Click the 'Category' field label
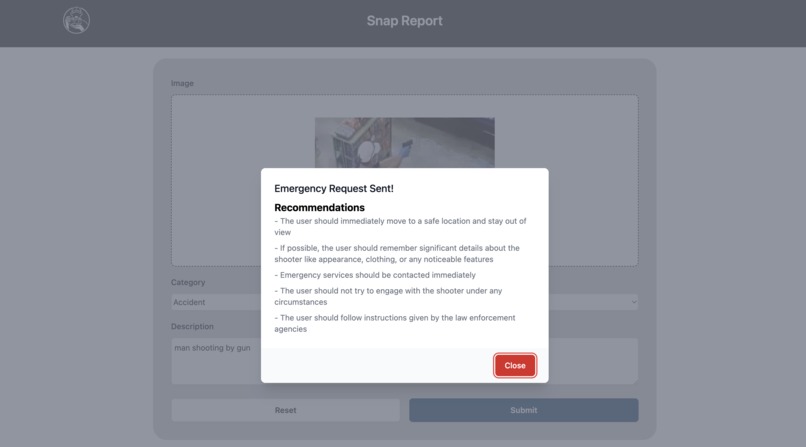Screen dimensions: 806x447 pos(188,282)
